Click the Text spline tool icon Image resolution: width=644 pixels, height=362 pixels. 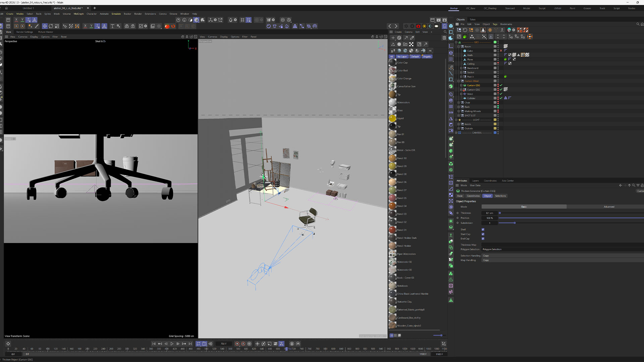coord(112,26)
